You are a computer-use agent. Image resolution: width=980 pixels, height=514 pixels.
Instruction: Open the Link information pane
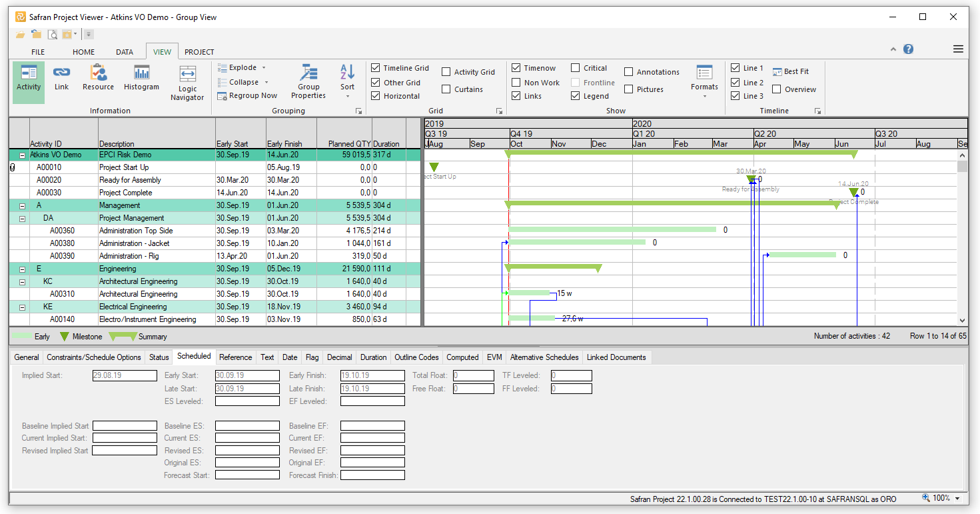(61, 72)
